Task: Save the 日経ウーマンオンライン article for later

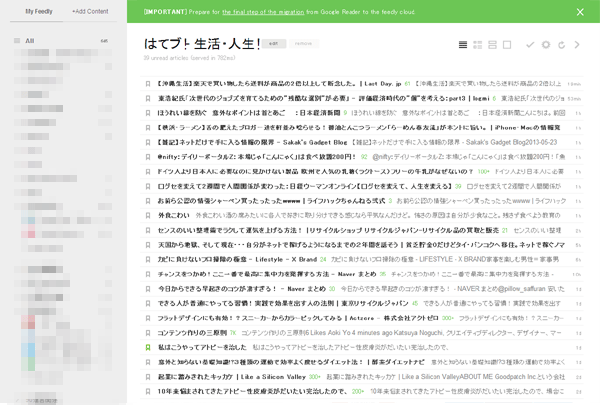Action: pos(148,186)
